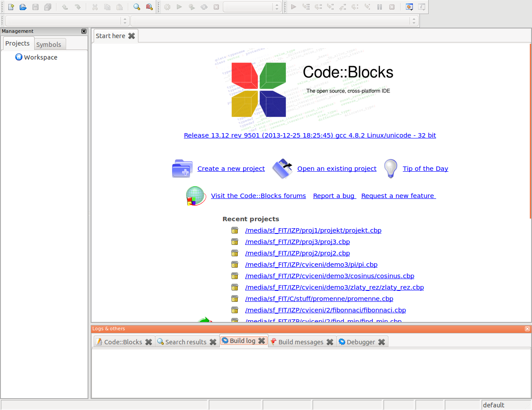Switch to the Symbols tab in Management panel
The image size is (532, 410).
click(x=49, y=44)
